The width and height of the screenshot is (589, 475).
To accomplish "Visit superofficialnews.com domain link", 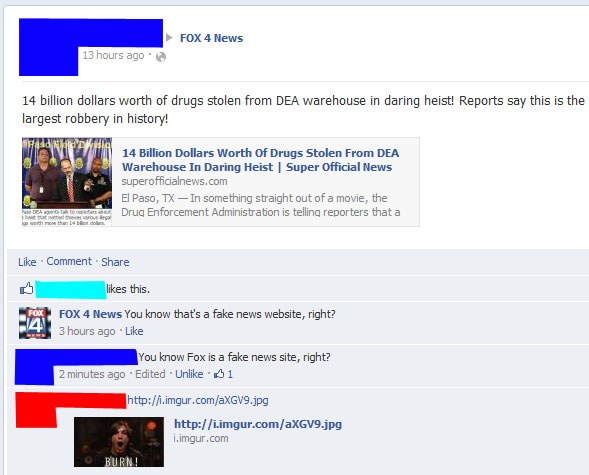I will [x=174, y=181].
